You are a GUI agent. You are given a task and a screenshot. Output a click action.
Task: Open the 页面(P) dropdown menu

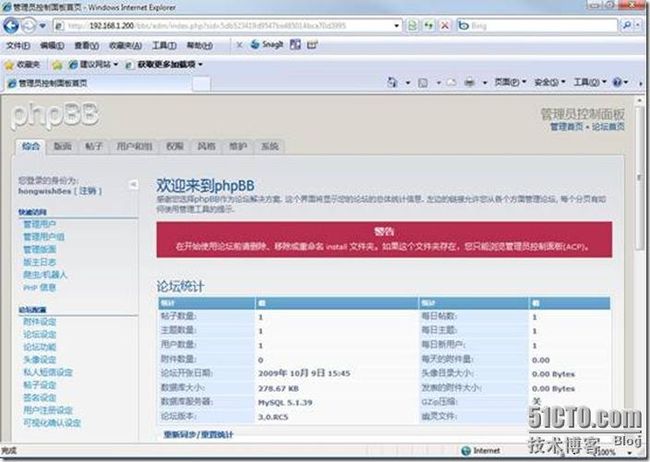pyautogui.click(x=510, y=83)
